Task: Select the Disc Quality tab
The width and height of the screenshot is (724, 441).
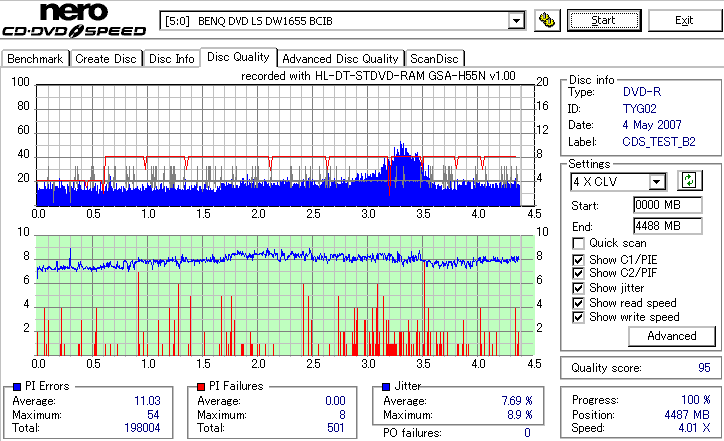Action: pos(238,57)
